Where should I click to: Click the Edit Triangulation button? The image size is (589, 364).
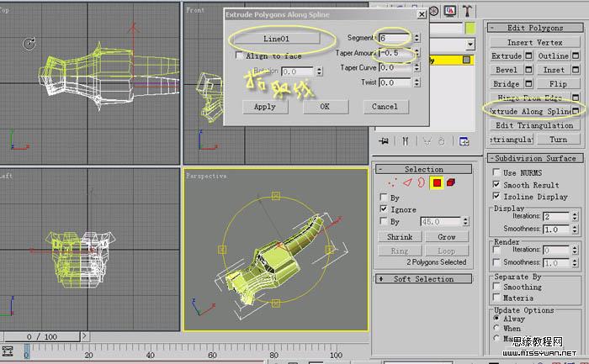(535, 125)
